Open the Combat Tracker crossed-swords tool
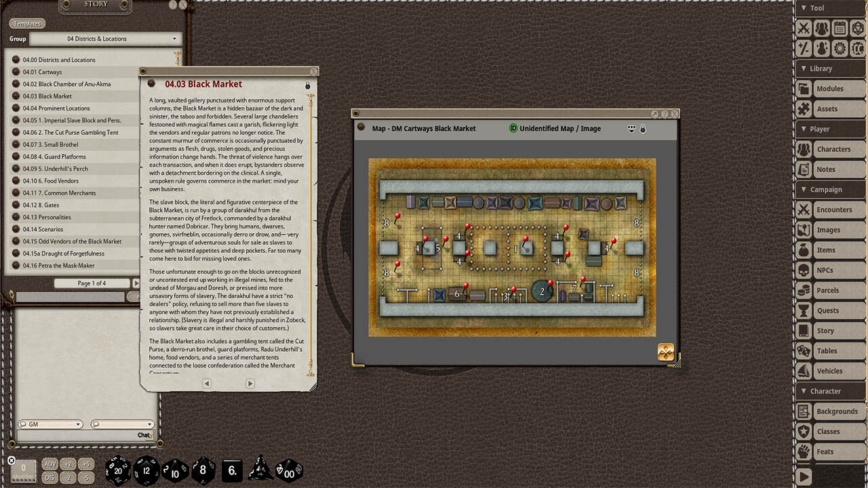The image size is (868, 488). [x=804, y=28]
